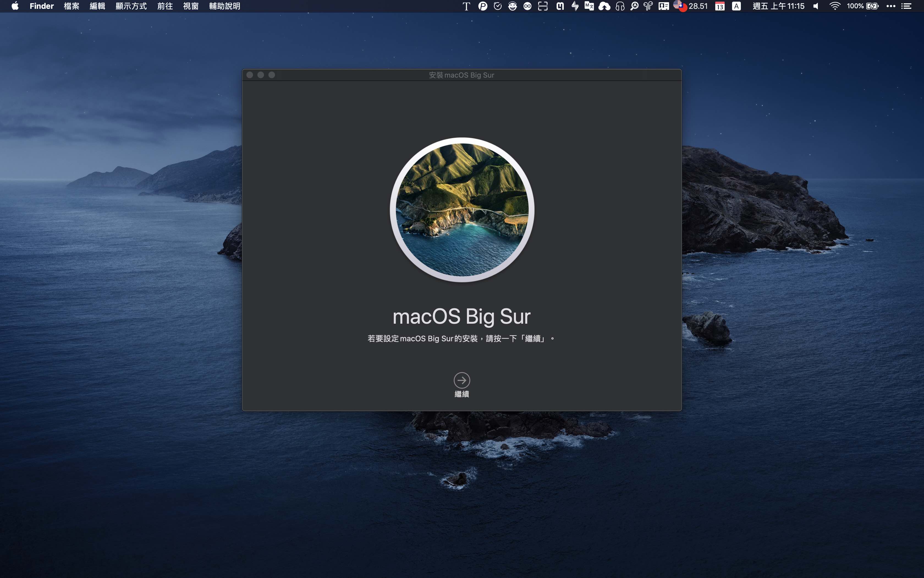Click the macOS Big Sur circular artwork
This screenshot has height=578, width=924.
pyautogui.click(x=462, y=209)
